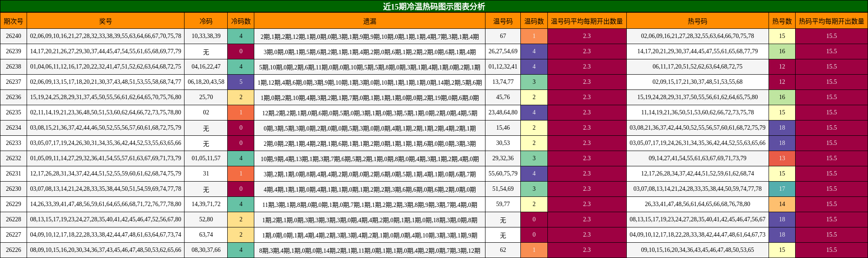The width and height of the screenshot is (868, 258).
Task: Click 15.5 average cell in row 26234
Action: 832,128
